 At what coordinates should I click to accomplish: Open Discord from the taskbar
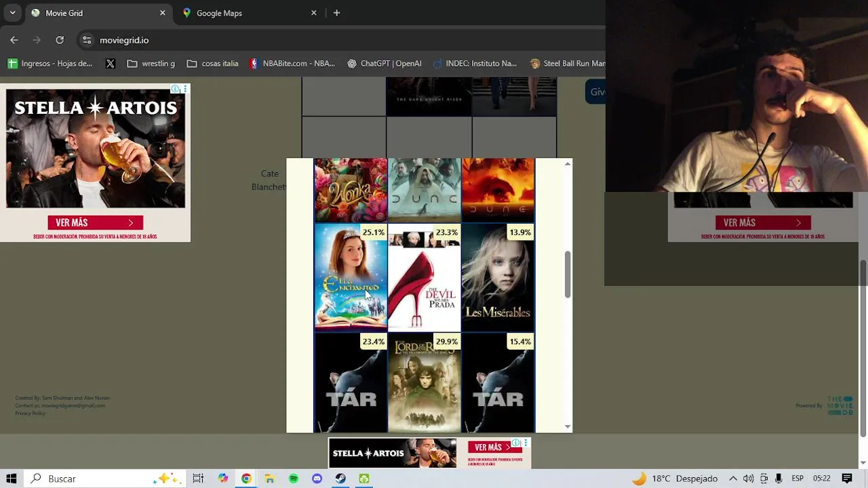click(317, 479)
